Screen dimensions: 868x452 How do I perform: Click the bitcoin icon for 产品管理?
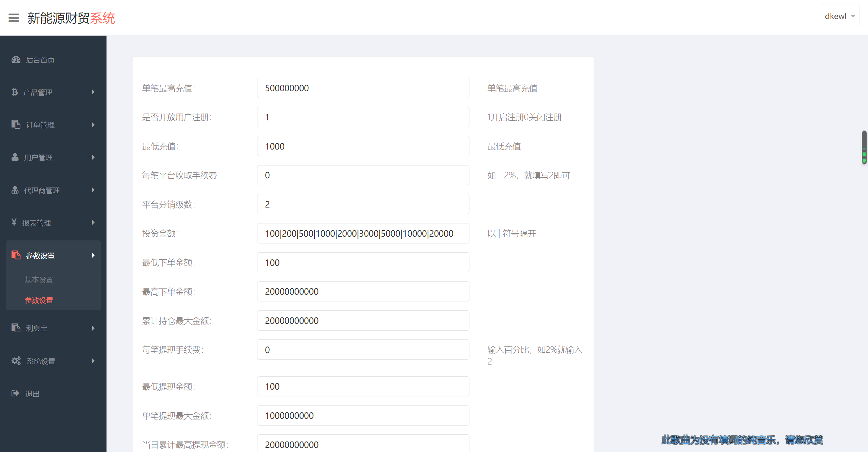coord(15,92)
